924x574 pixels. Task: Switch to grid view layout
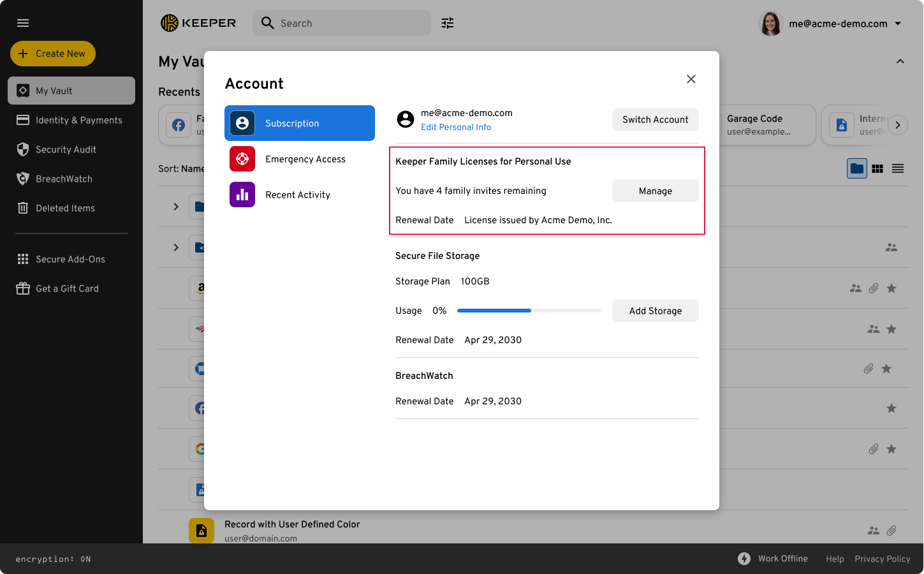click(x=877, y=168)
